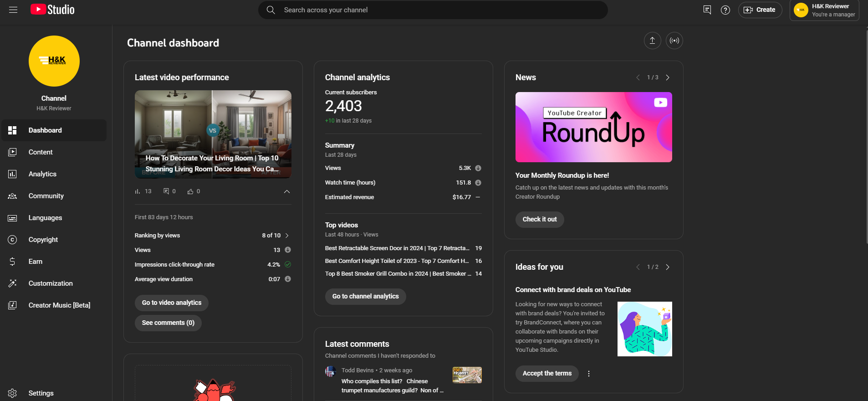Click the Earn dollar icon
The image size is (868, 401).
tap(12, 262)
